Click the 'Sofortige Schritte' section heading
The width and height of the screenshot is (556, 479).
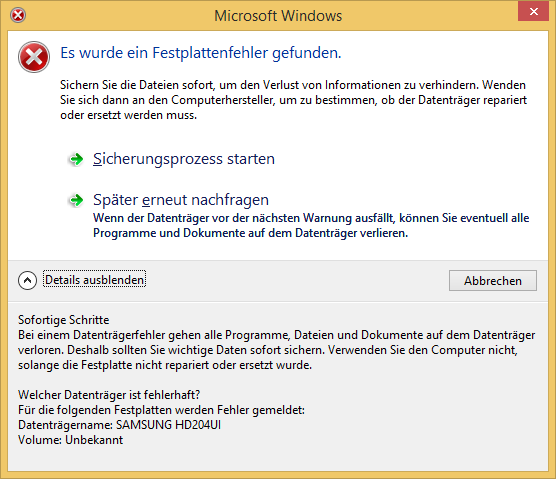pyautogui.click(x=63, y=320)
